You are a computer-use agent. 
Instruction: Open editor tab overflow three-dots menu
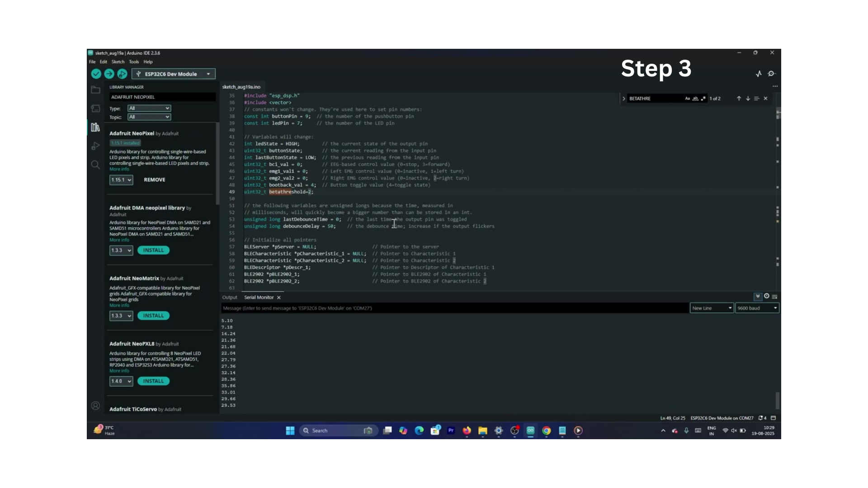tap(775, 86)
